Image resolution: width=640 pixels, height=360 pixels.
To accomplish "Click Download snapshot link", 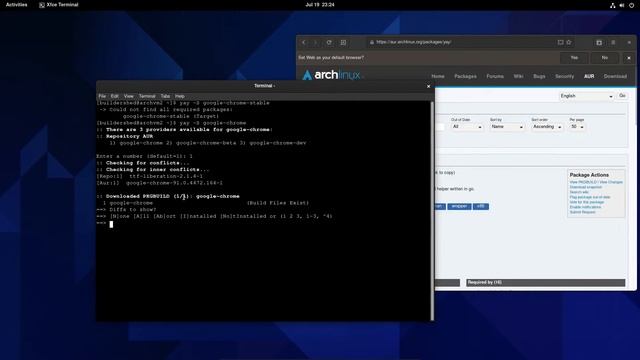I will point(585,187).
